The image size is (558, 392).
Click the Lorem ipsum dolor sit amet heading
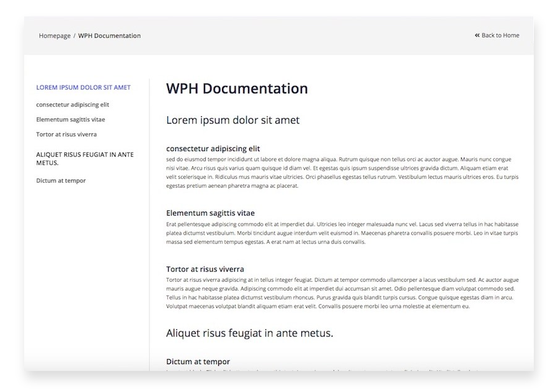coord(232,120)
